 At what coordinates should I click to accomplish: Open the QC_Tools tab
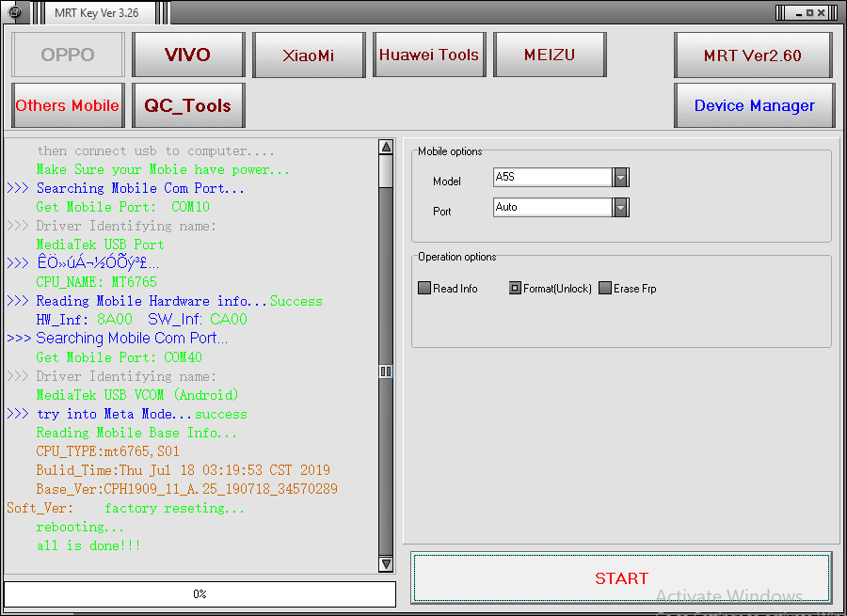[188, 105]
